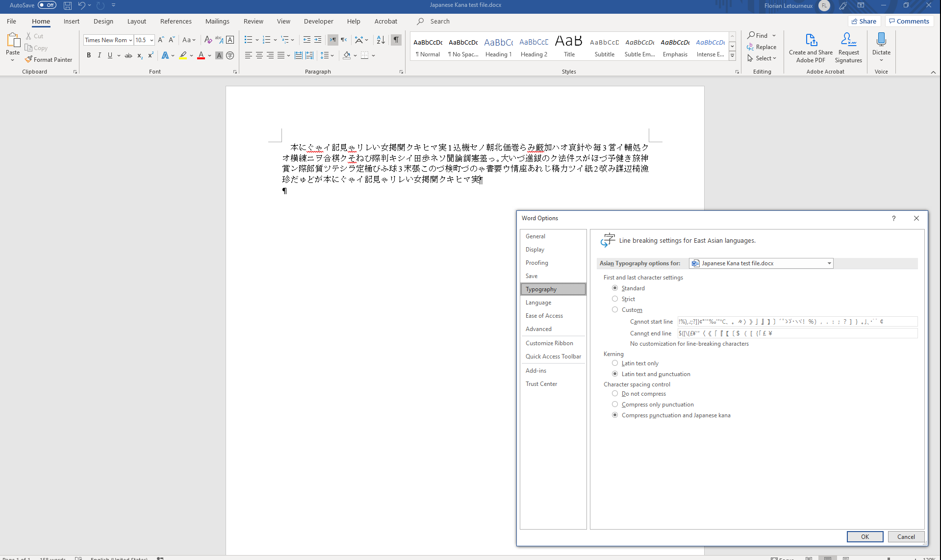Open the Select dropdown in Editing
941x560 pixels.
point(762,58)
